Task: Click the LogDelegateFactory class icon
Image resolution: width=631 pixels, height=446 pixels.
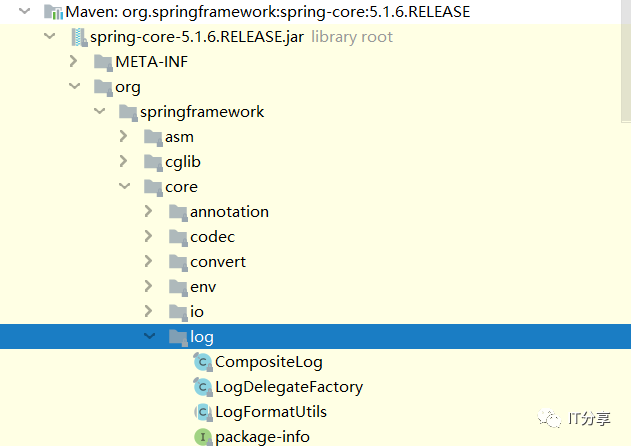Action: pos(203,387)
